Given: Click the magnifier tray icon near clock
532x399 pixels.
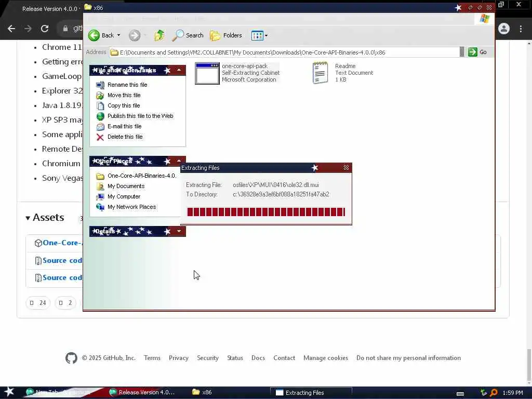Looking at the screenshot, I should tap(494, 393).
